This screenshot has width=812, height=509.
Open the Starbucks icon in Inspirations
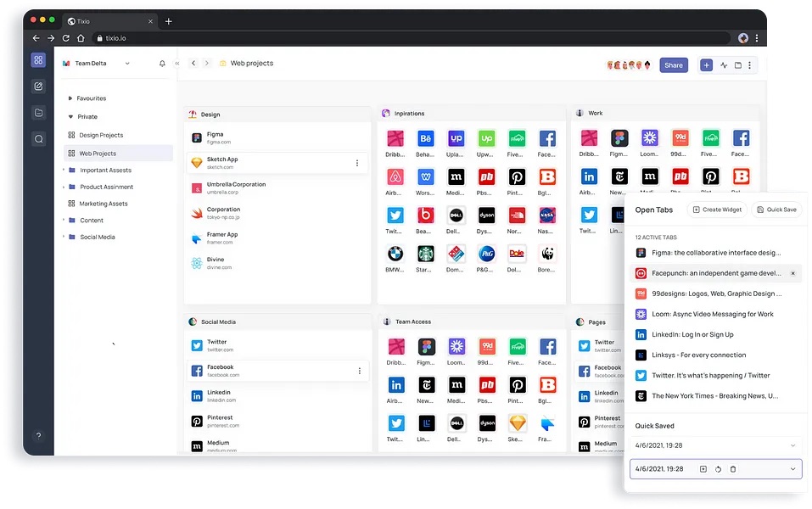[x=425, y=254]
